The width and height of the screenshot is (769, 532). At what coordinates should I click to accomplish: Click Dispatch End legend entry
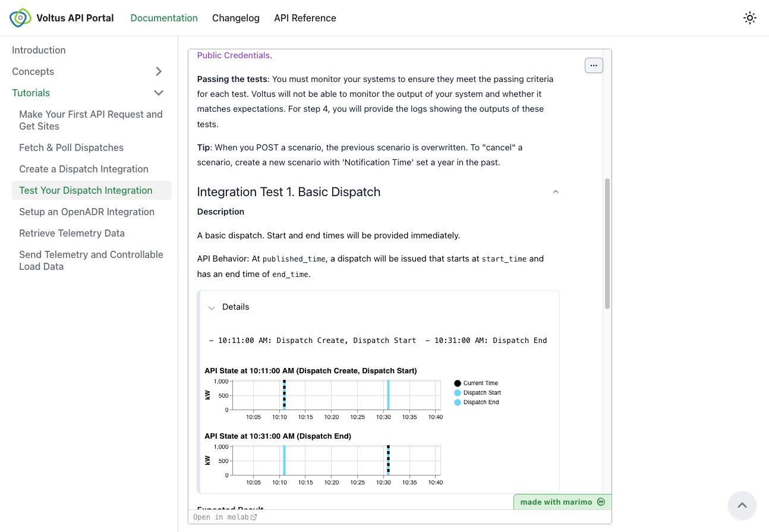(476, 402)
